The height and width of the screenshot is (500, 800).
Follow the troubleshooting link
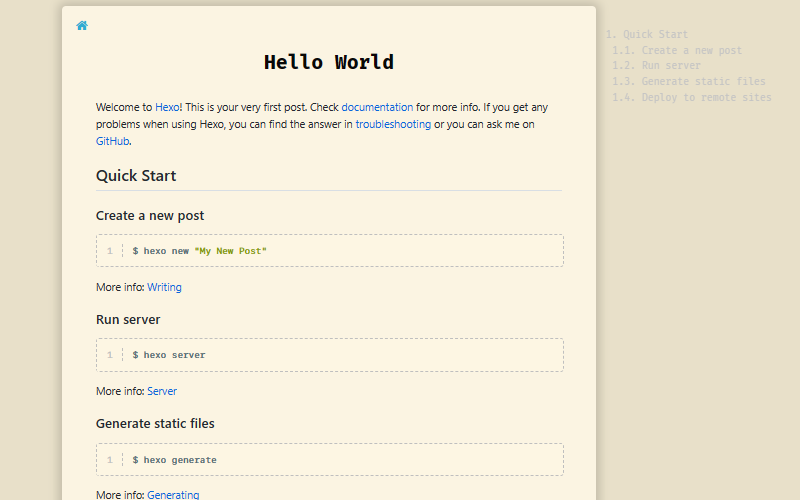tap(393, 125)
